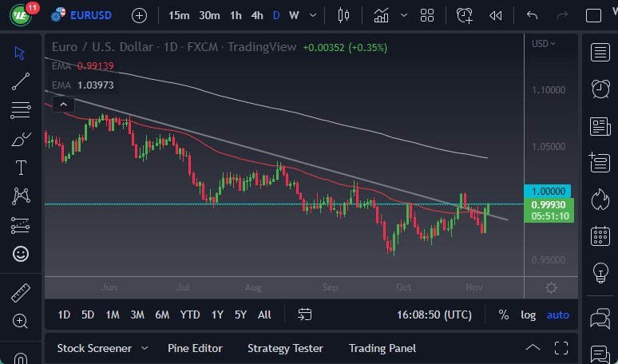
Task: Open the USD currency dropdown
Action: pos(544,44)
